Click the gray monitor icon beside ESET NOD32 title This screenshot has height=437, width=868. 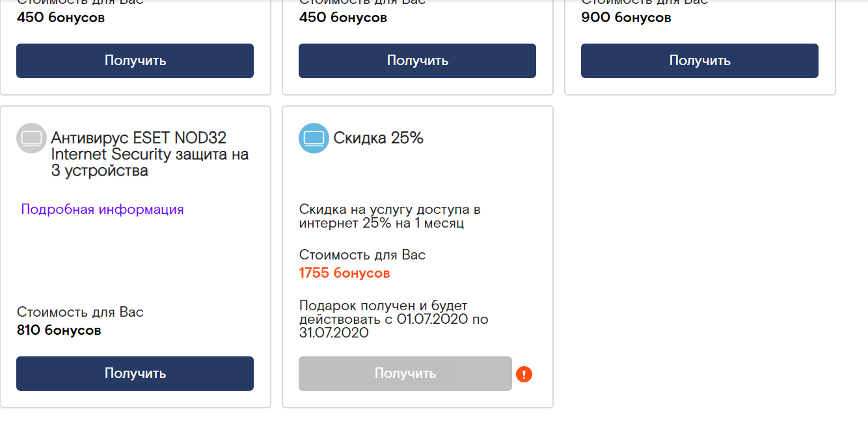31,138
